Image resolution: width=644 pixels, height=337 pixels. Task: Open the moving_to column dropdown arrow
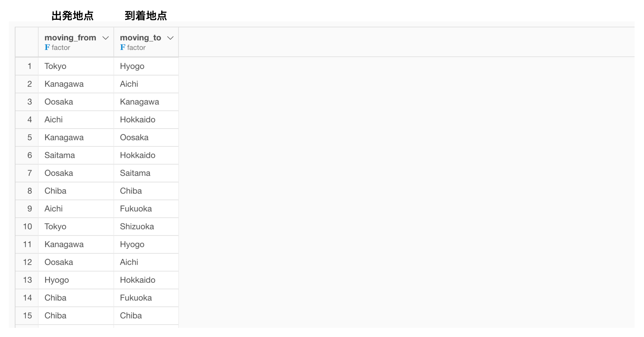pyautogui.click(x=170, y=38)
